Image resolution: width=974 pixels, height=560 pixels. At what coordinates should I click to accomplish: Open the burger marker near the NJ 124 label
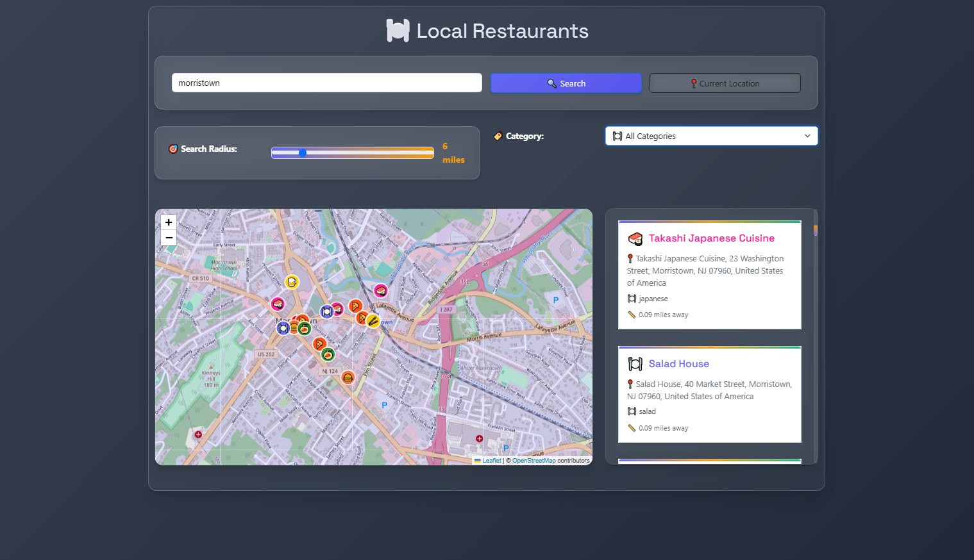point(348,377)
